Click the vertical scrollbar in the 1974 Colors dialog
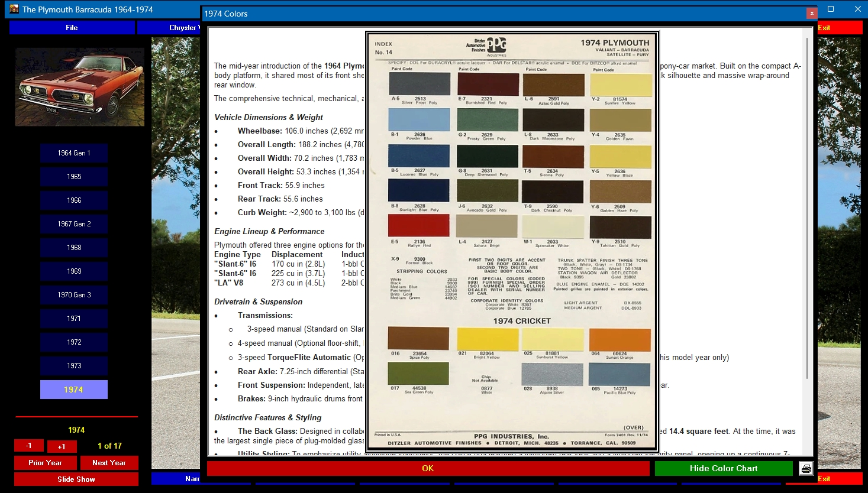The width and height of the screenshot is (868, 493). pyautogui.click(x=808, y=207)
